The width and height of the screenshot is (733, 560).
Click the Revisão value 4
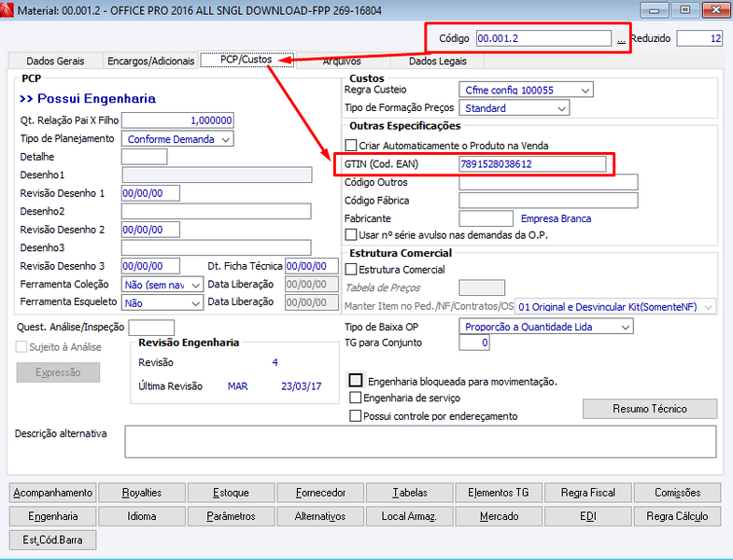click(x=275, y=362)
